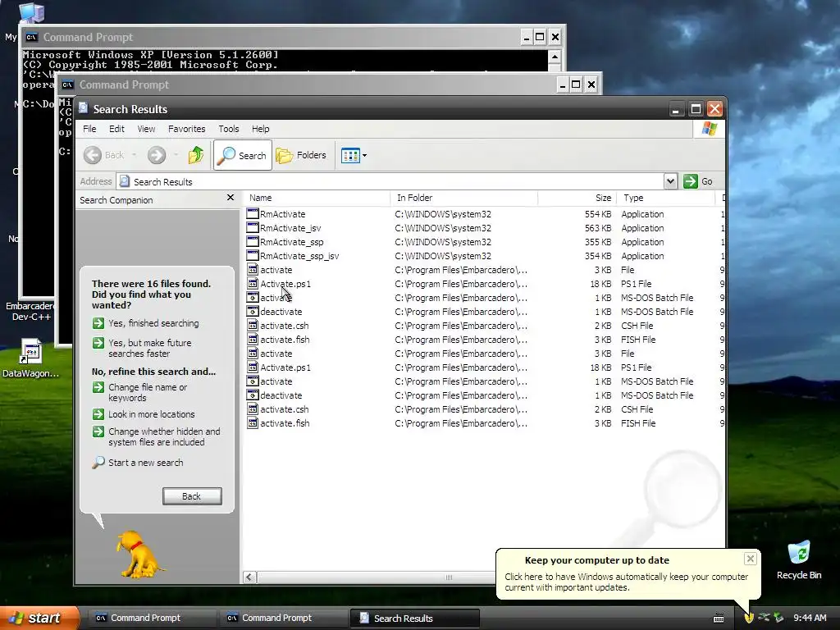The height and width of the screenshot is (630, 840).
Task: Click the Back button in Search Companion
Action: click(x=192, y=496)
